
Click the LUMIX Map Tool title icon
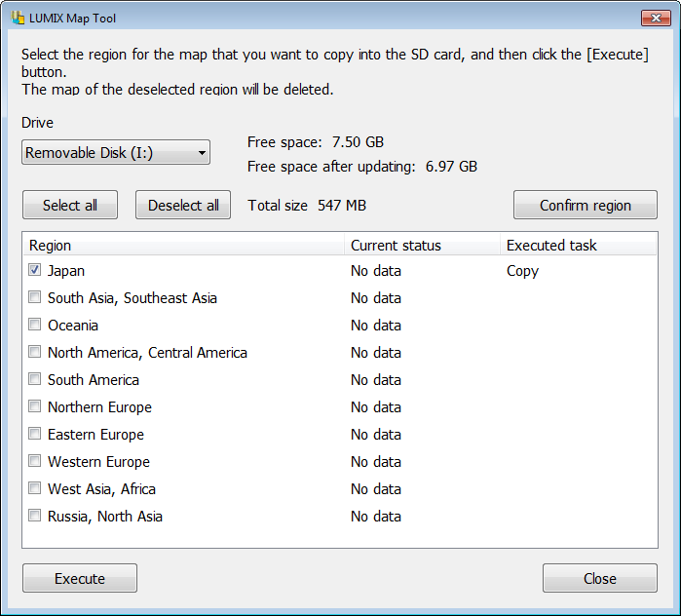(x=18, y=18)
